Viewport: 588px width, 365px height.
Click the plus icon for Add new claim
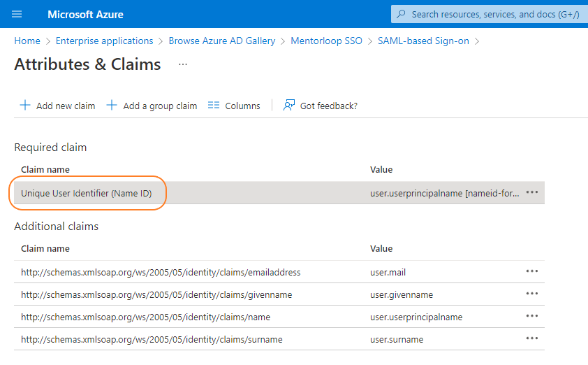24,105
